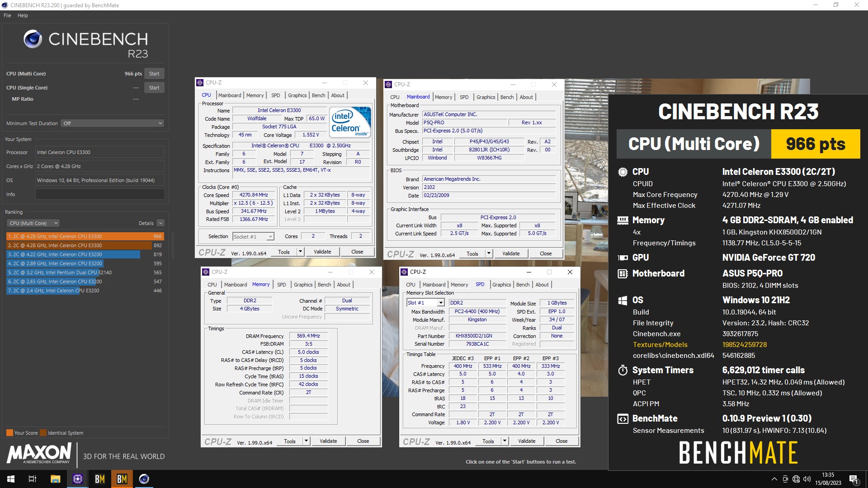Click the first BenchMate BM taskbar icon

(x=99, y=479)
